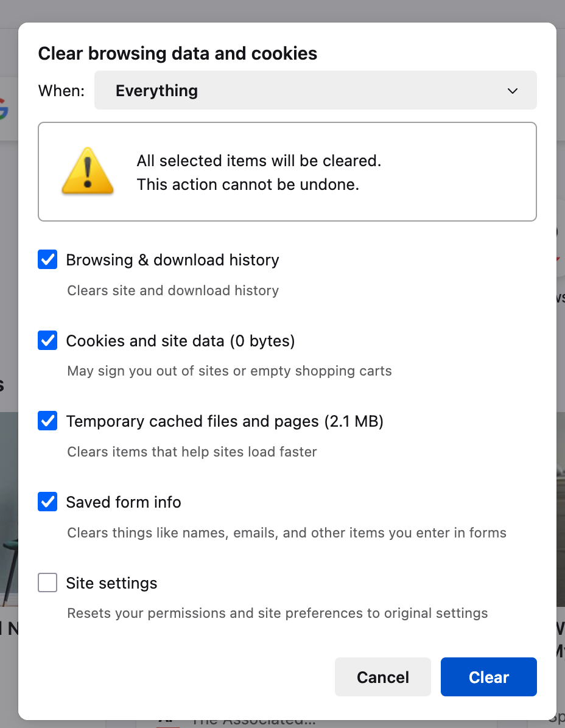This screenshot has width=565, height=728.
Task: Click the "When:" label
Action: (x=61, y=91)
